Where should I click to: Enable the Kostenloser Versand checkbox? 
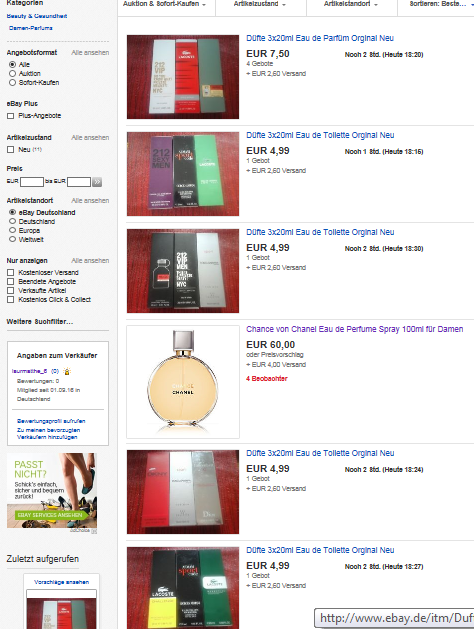coord(11,272)
